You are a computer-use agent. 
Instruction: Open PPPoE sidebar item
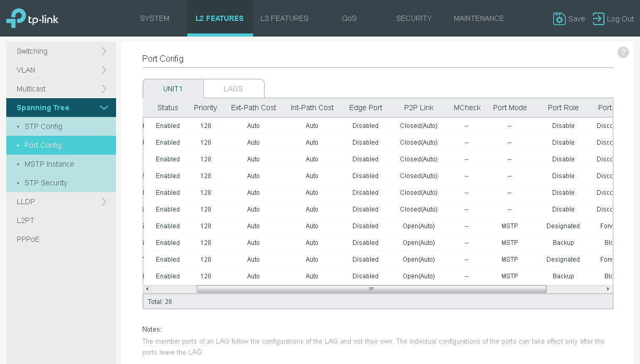(x=61, y=239)
